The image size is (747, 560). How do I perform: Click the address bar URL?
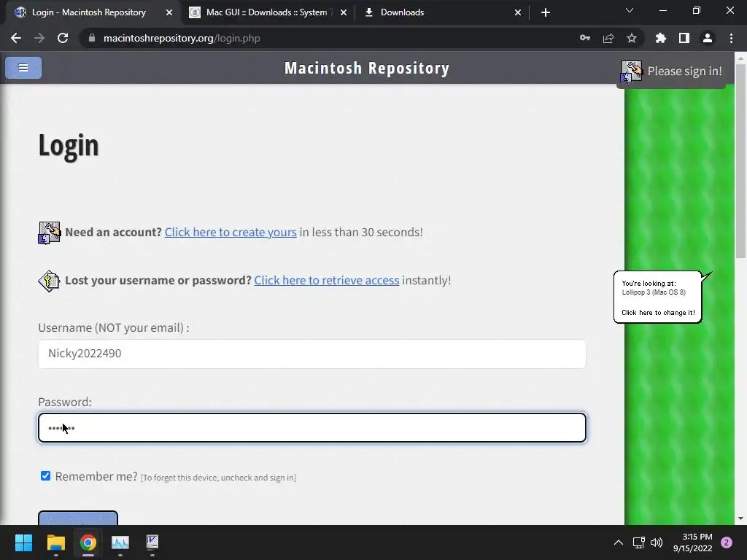point(182,38)
